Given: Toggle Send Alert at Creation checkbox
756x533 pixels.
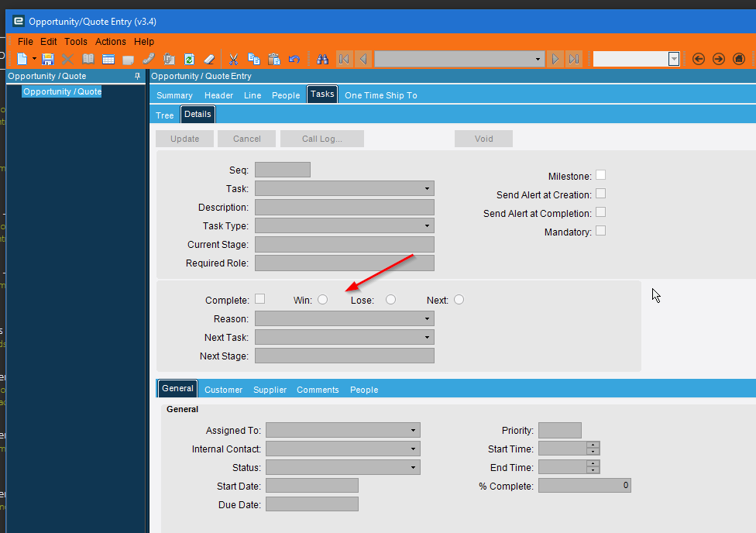Looking at the screenshot, I should [601, 194].
